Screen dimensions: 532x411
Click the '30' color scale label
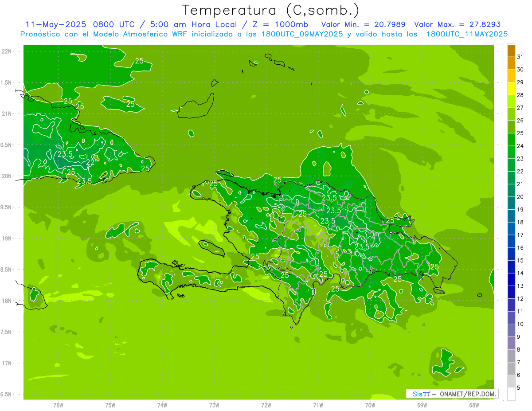[520, 69]
